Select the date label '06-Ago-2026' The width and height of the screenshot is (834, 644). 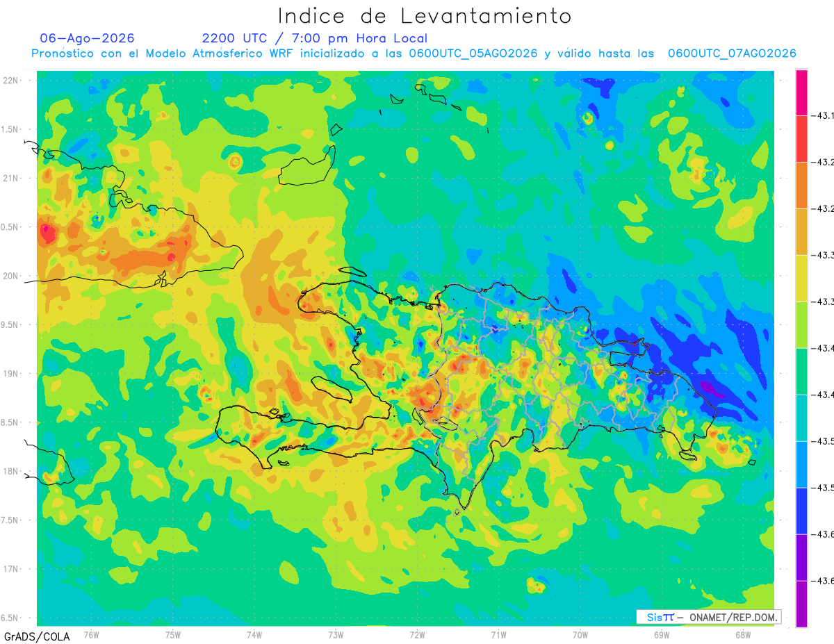coord(88,38)
